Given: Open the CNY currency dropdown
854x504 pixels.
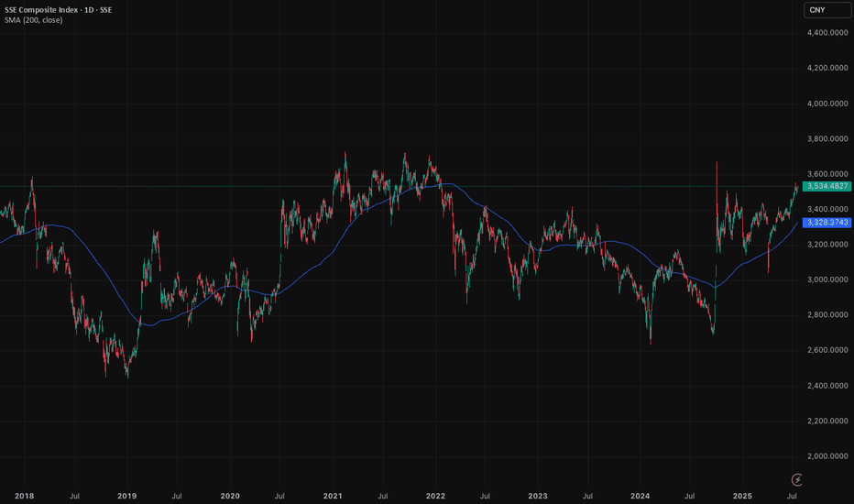Looking at the screenshot, I should (x=818, y=10).
